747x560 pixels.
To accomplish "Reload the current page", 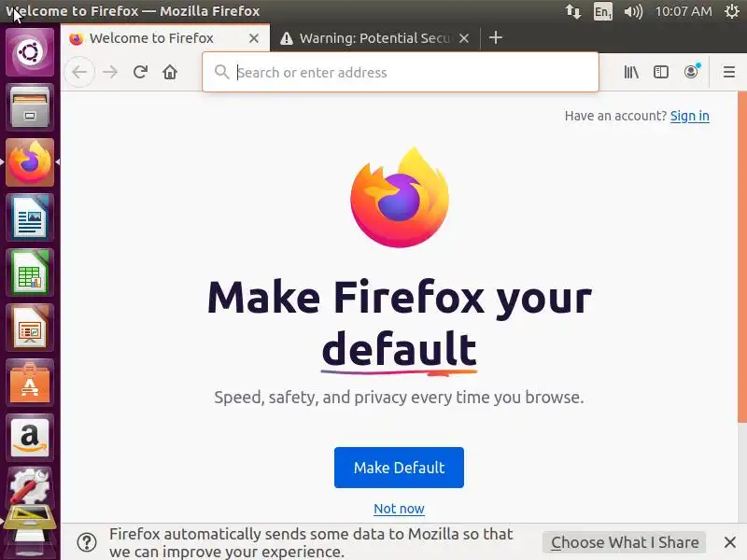I will 140,73.
